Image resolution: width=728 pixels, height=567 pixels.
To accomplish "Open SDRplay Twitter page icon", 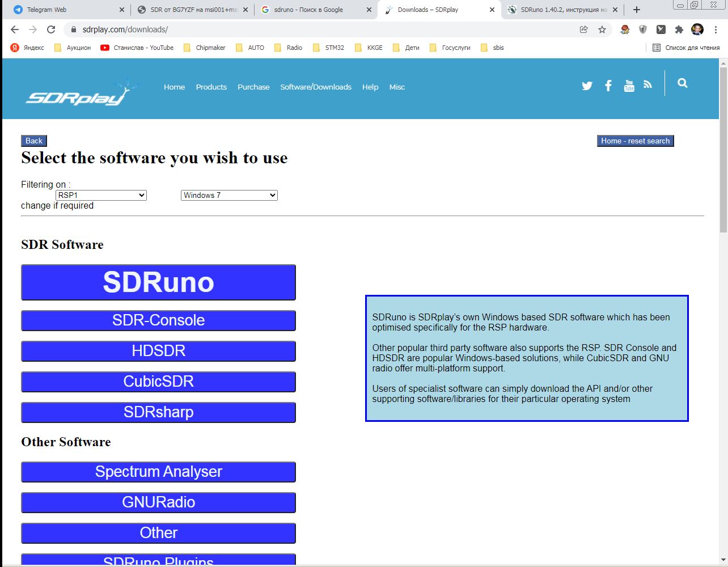I will tap(587, 86).
